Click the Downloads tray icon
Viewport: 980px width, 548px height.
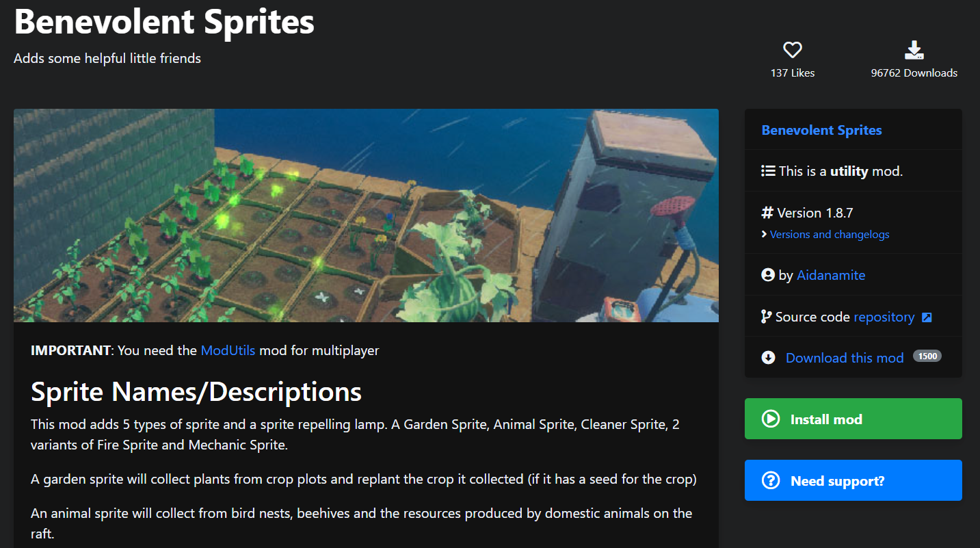pyautogui.click(x=914, y=50)
